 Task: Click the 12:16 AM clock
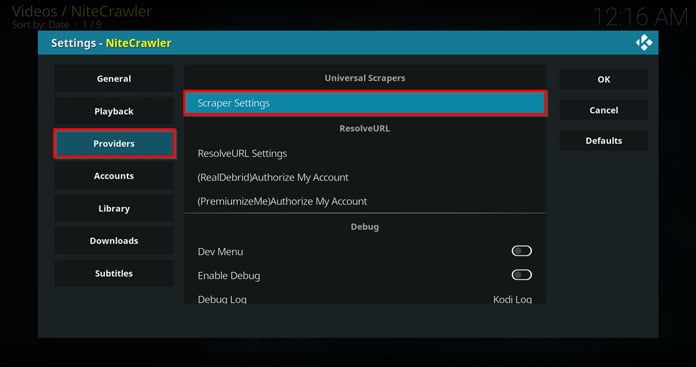coord(640,18)
